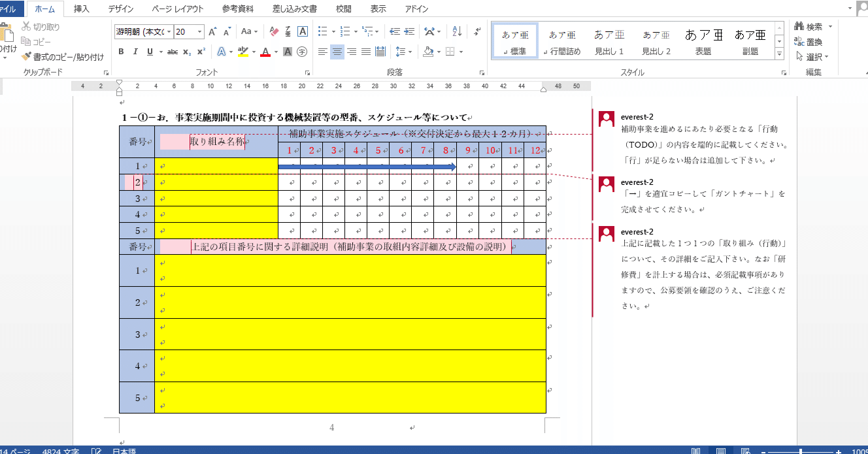Click language indicator 日本語 in status bar
Viewport: 868px width, 454px height.
[x=124, y=450]
